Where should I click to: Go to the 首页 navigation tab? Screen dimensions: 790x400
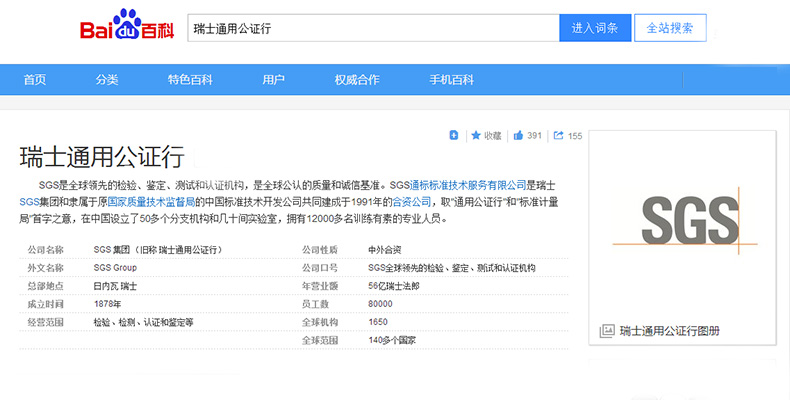click(35, 80)
